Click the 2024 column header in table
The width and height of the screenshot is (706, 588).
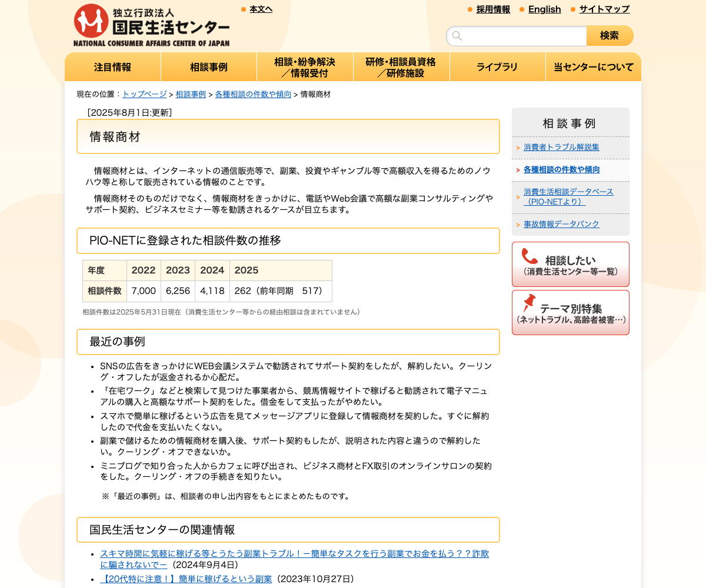(212, 270)
